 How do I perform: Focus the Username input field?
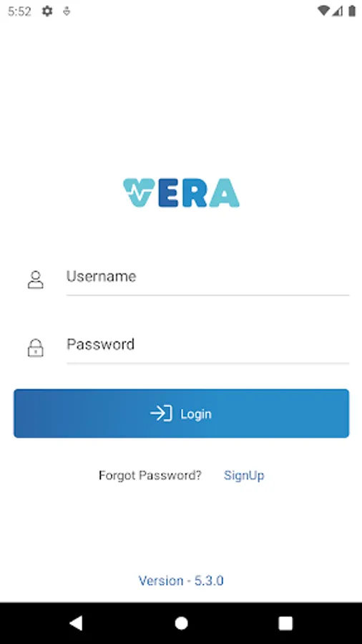coord(207,278)
